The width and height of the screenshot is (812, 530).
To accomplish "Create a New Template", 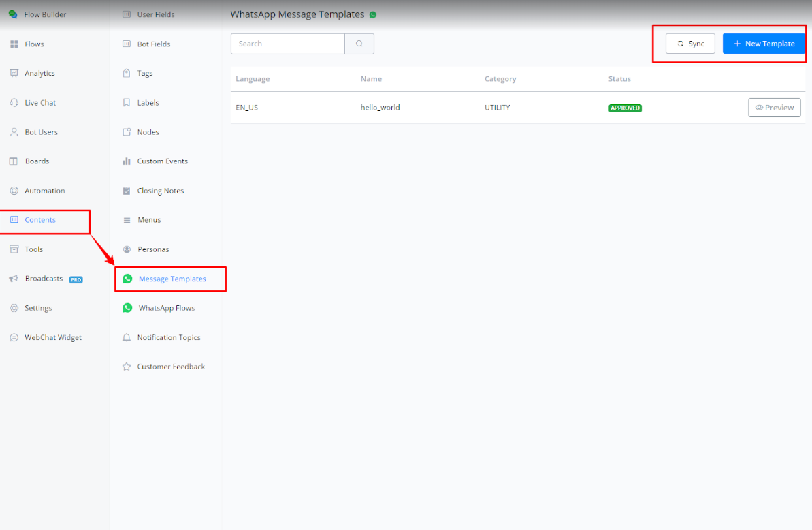I will (764, 44).
